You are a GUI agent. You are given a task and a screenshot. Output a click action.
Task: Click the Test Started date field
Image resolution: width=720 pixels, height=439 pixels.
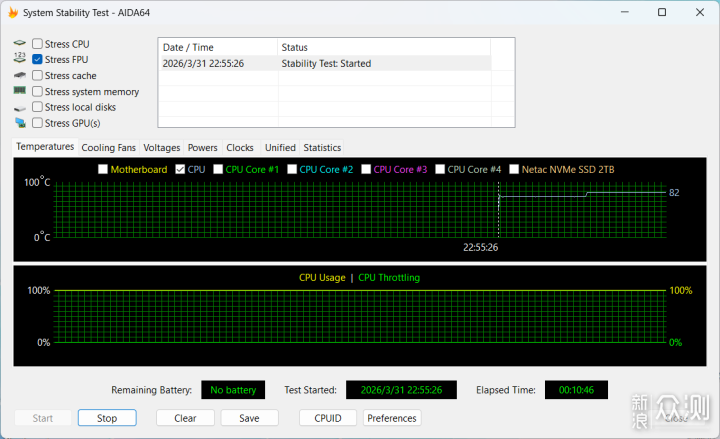[401, 390]
